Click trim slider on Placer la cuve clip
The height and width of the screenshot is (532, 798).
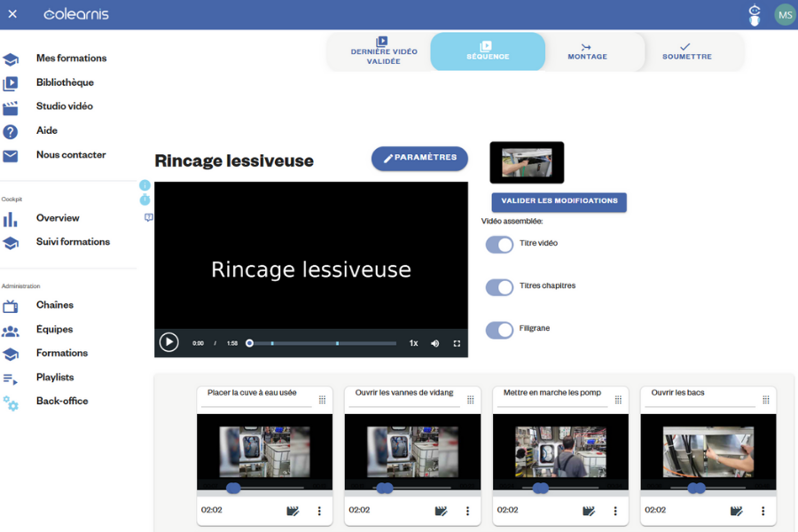264,488
